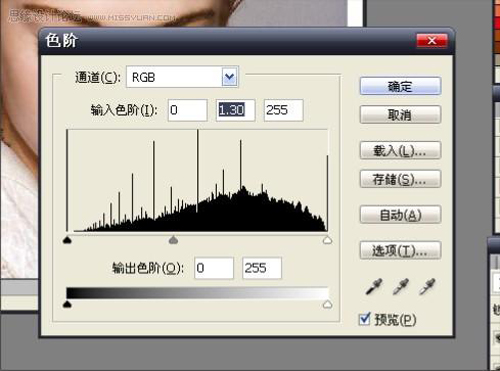Click the output gradient bar
This screenshot has height=371, width=500.
click(x=197, y=293)
